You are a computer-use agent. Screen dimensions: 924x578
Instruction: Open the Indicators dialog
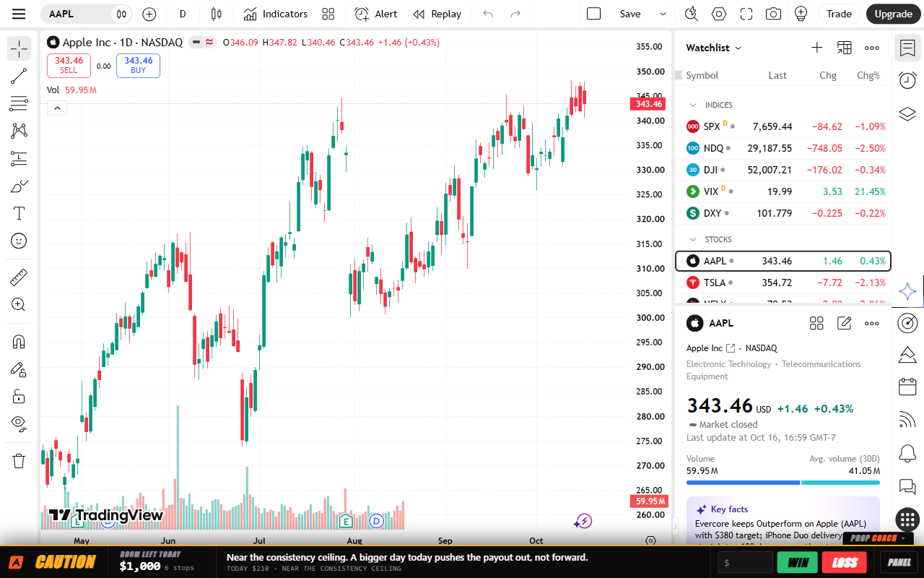pyautogui.click(x=275, y=14)
